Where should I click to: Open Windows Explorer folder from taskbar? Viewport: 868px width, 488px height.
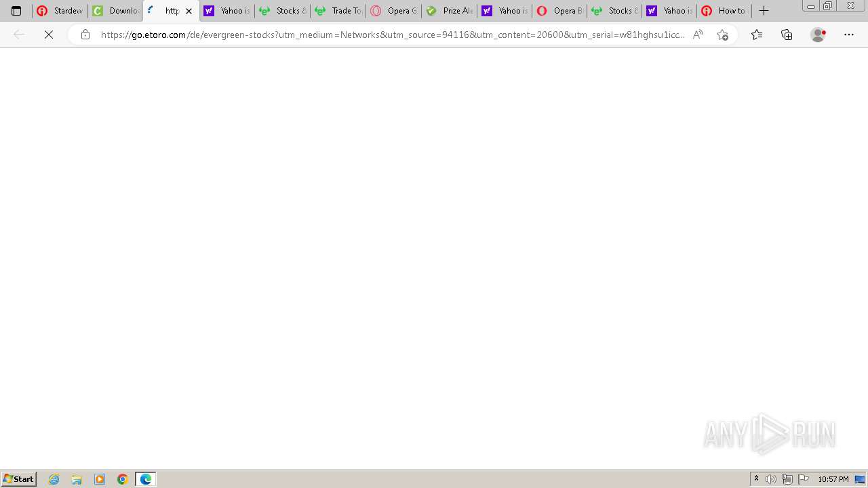click(x=77, y=479)
